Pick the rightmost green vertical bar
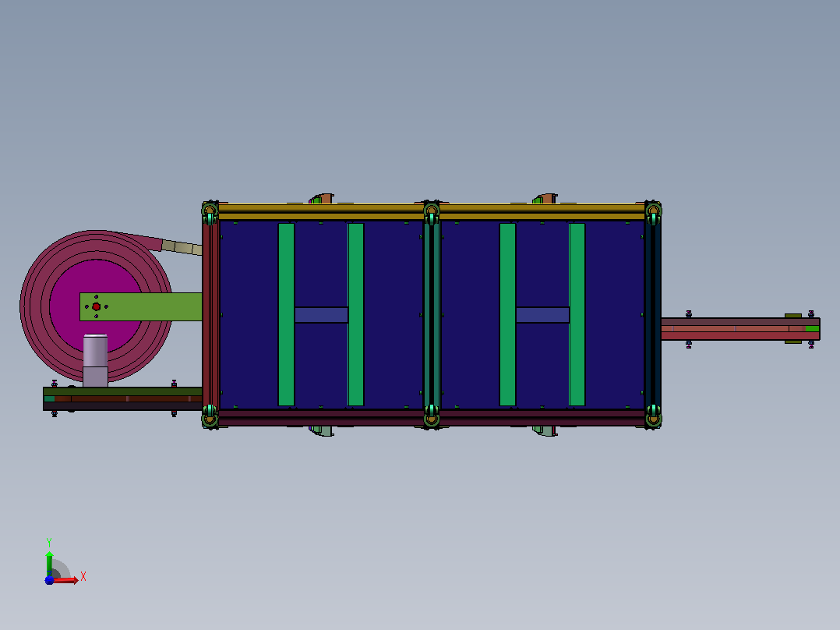 click(x=577, y=314)
